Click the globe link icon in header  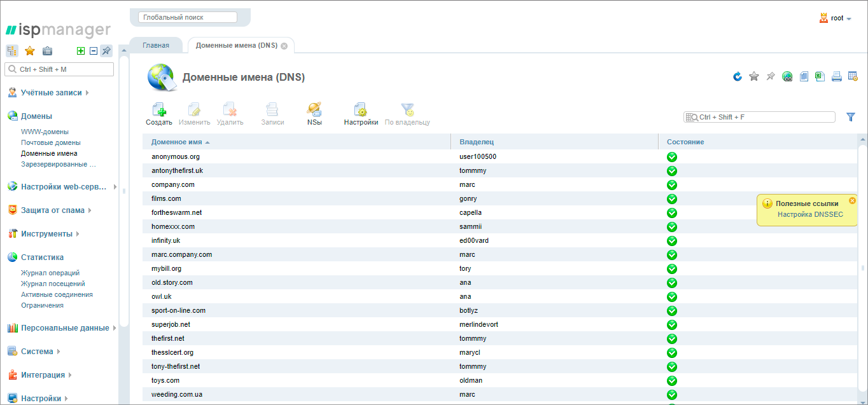coord(787,77)
